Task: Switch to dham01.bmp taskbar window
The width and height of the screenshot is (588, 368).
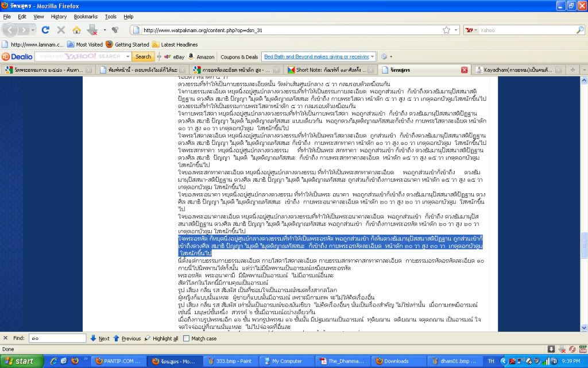Action: coord(454,361)
